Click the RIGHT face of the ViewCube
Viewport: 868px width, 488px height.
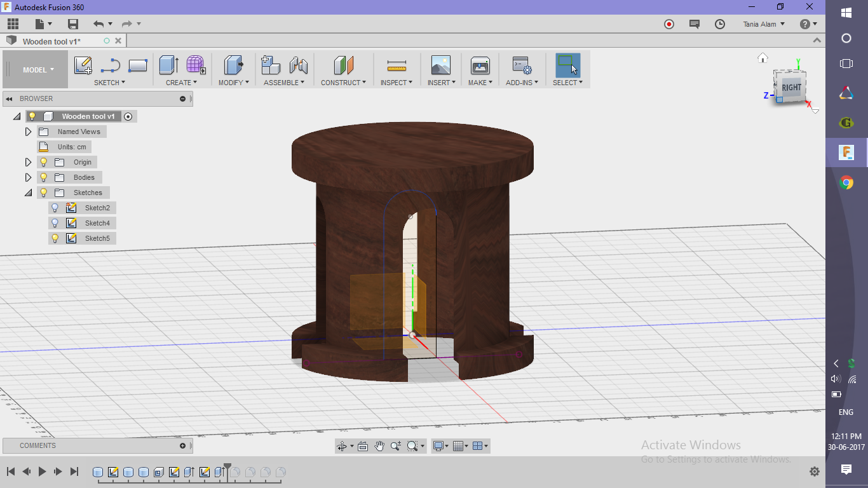coord(791,88)
